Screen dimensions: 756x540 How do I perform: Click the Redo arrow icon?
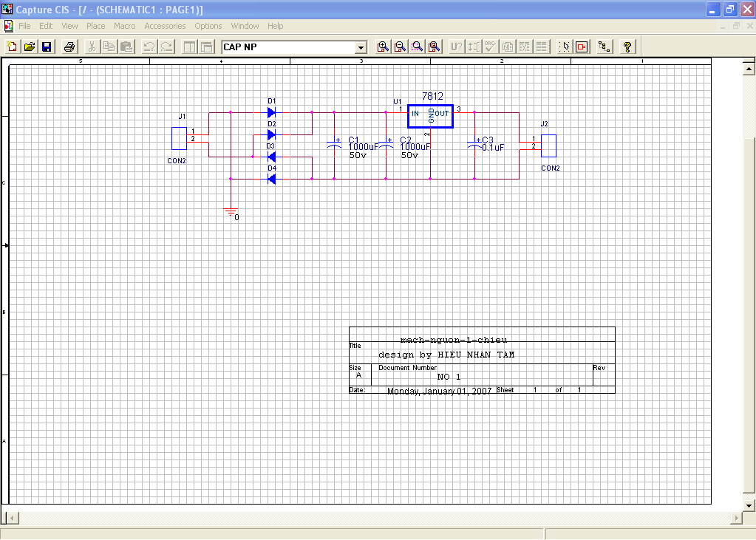tap(166, 47)
